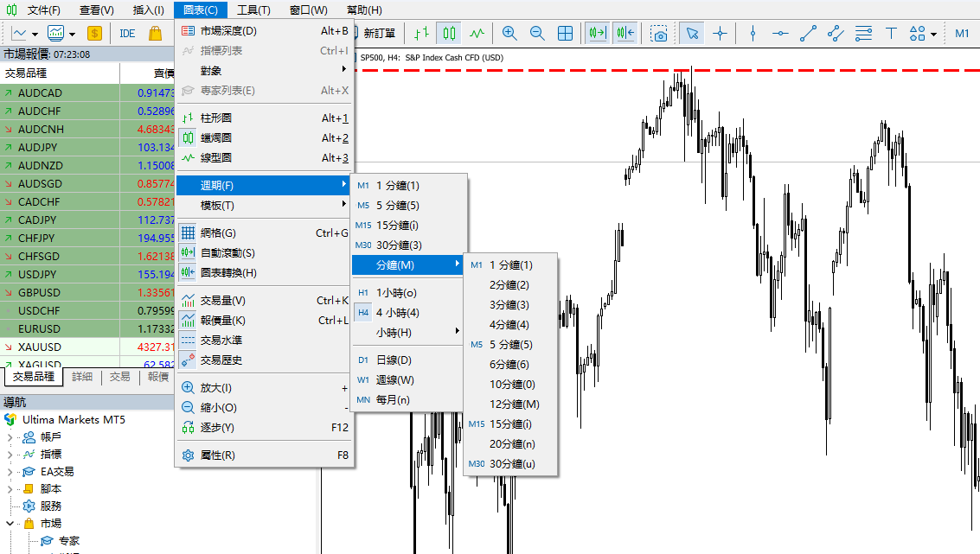Click the vertical line drawing tool
980x554 pixels.
(753, 34)
